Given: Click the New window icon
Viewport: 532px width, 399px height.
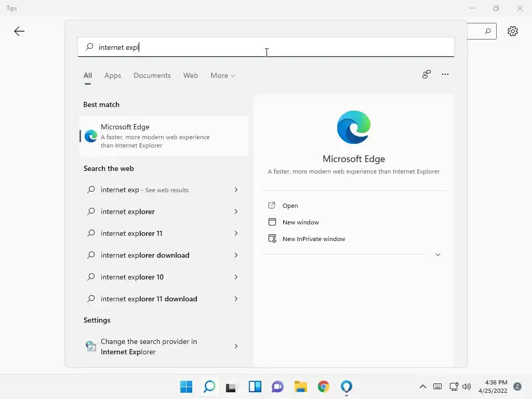Looking at the screenshot, I should click(272, 222).
